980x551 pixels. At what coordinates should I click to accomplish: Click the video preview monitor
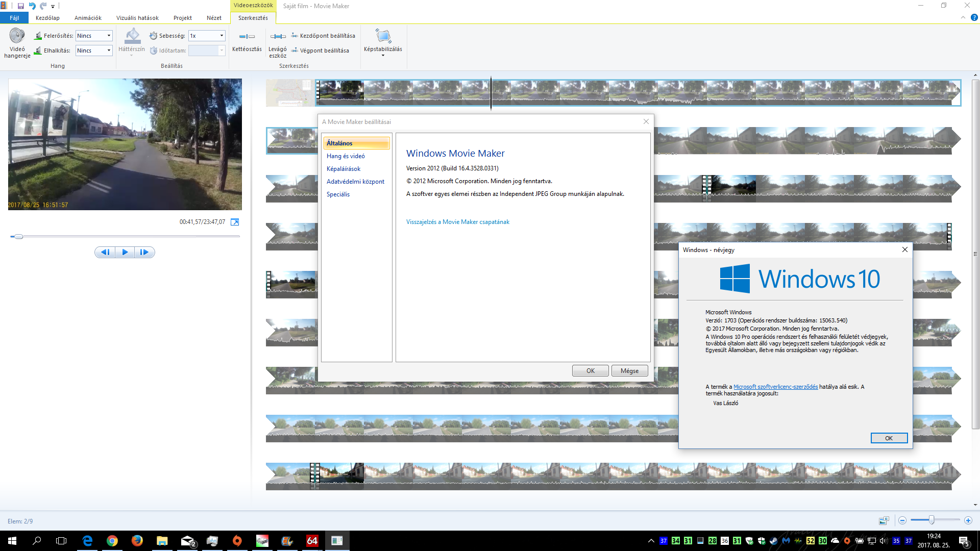(x=125, y=144)
